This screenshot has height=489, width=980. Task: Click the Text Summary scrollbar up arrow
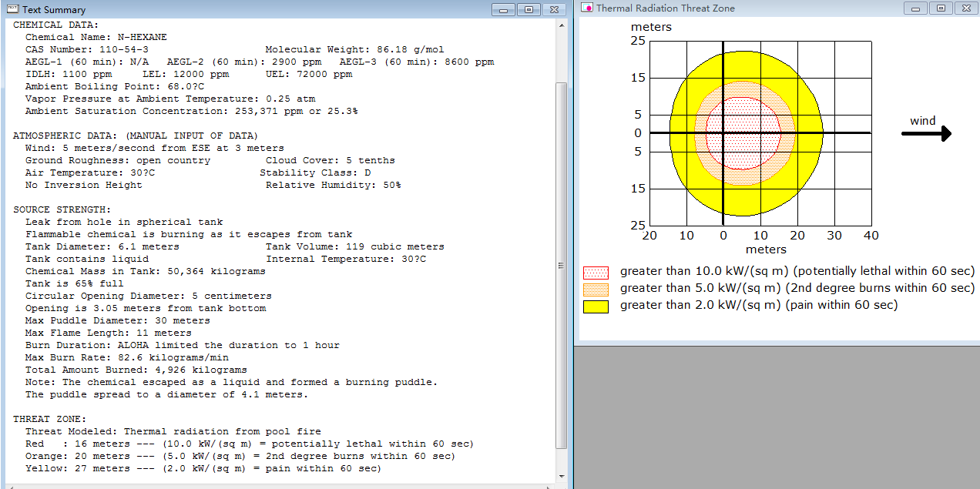[562, 25]
